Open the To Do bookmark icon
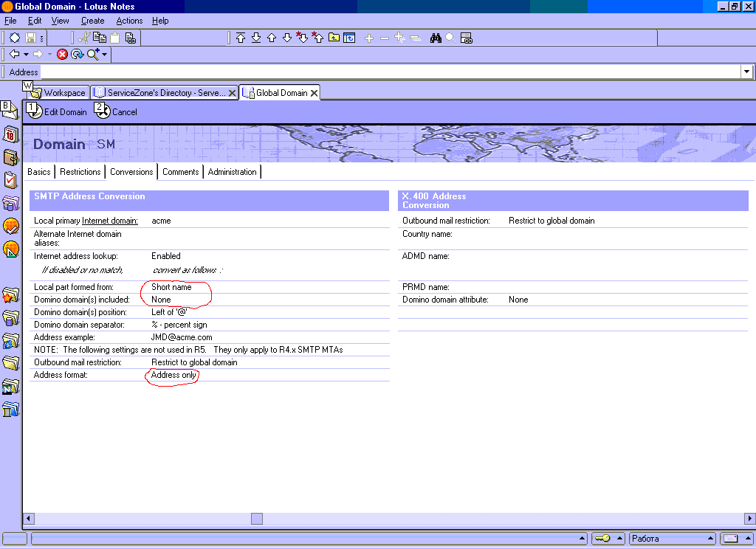756x549 pixels. (10, 180)
